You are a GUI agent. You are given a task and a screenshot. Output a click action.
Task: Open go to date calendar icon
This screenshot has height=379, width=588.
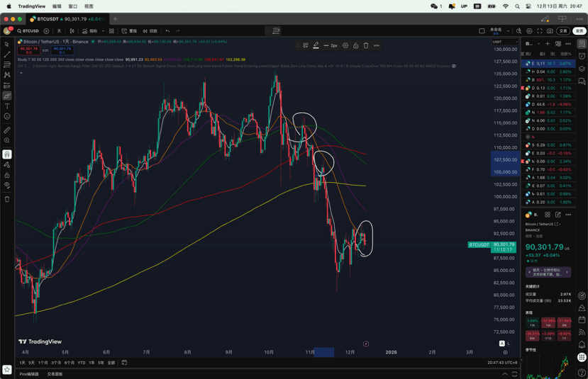point(124,363)
